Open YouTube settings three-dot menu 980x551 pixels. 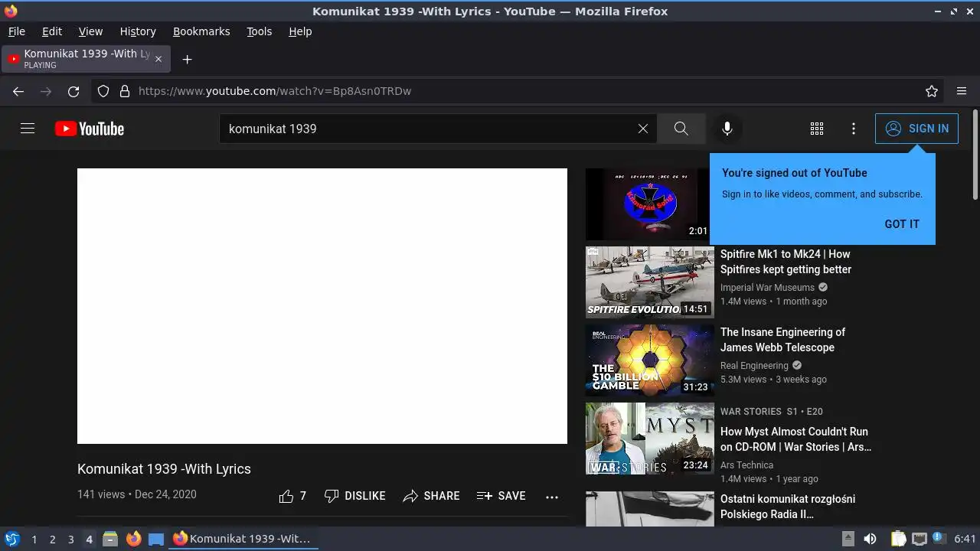click(x=854, y=129)
